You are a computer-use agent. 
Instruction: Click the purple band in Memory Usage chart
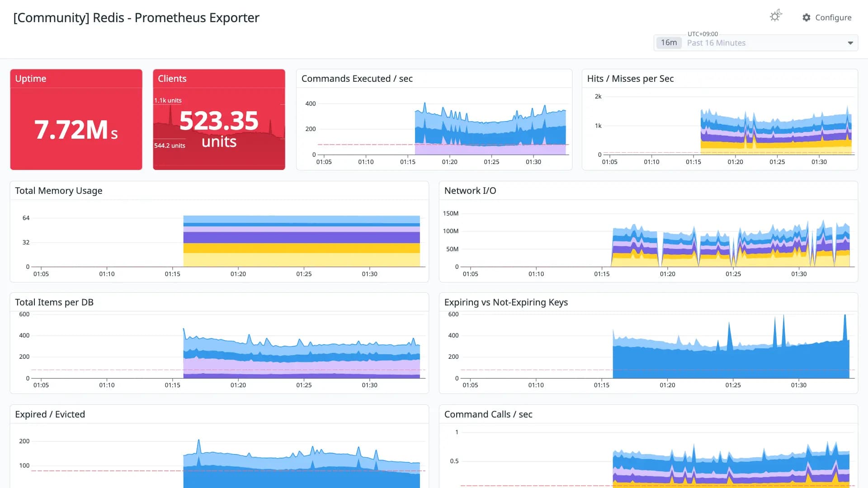tap(302, 238)
